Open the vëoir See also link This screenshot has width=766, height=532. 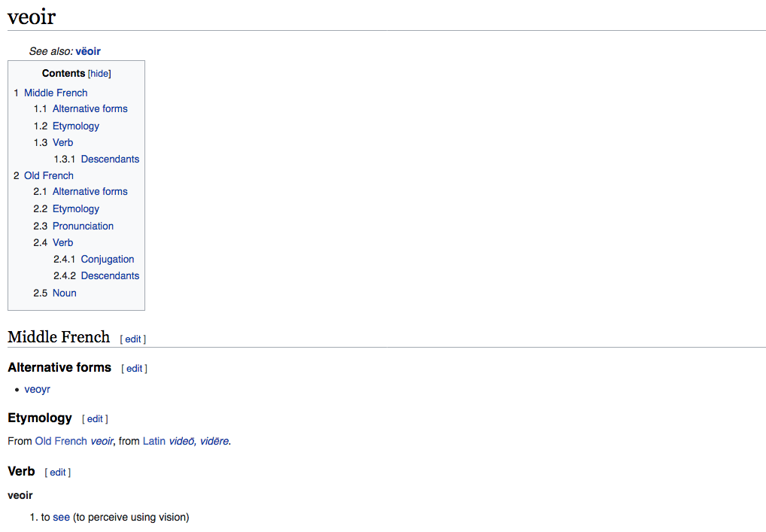87,51
